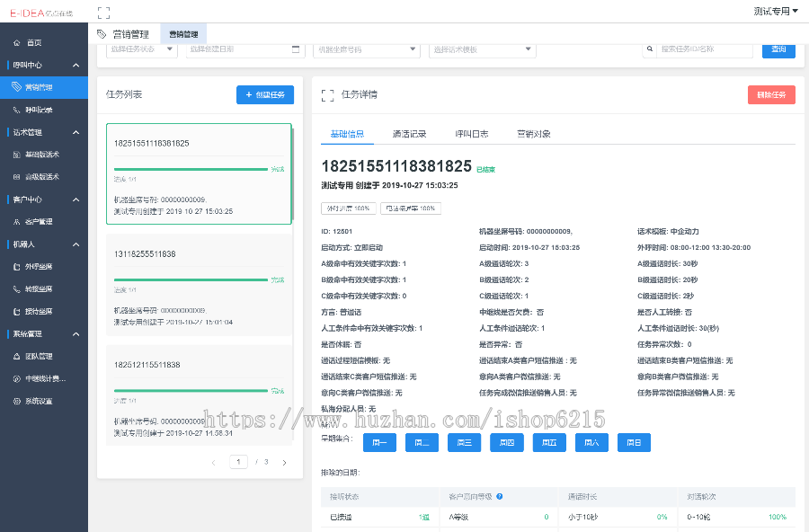Expand task detail panel with its fullscreen icon
The image size is (809, 532).
(x=327, y=95)
